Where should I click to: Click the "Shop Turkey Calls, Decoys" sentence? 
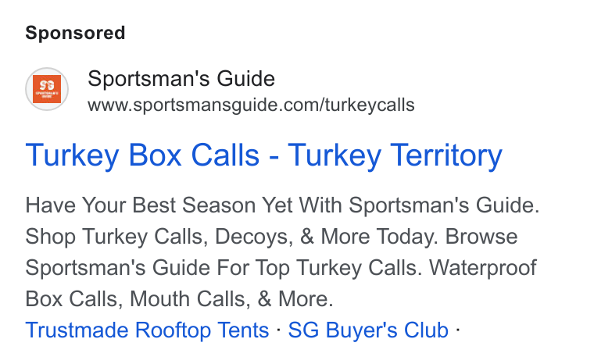pyautogui.click(x=231, y=237)
